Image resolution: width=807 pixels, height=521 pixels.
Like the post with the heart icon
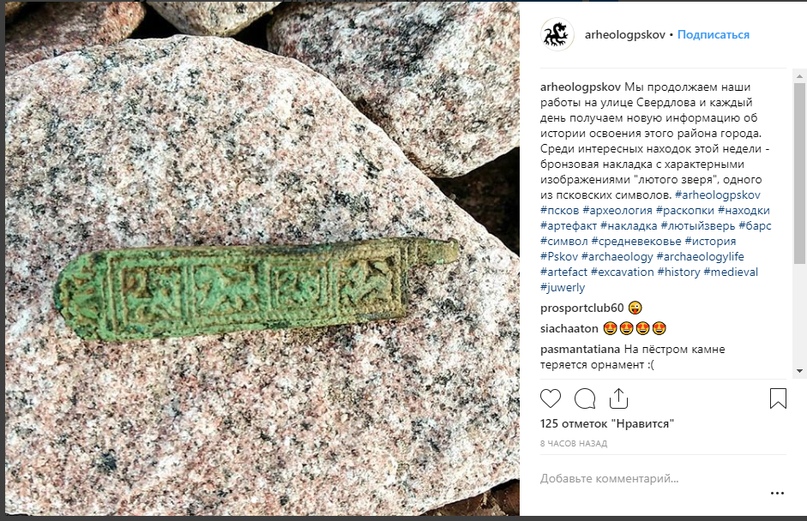coord(550,398)
